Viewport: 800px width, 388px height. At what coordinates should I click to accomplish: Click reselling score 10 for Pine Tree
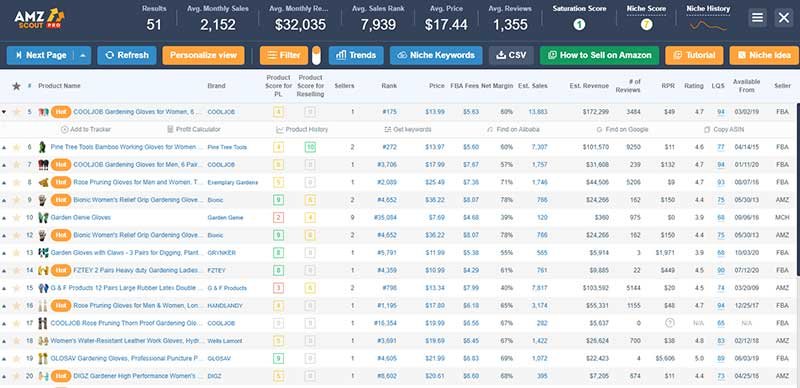(x=310, y=148)
